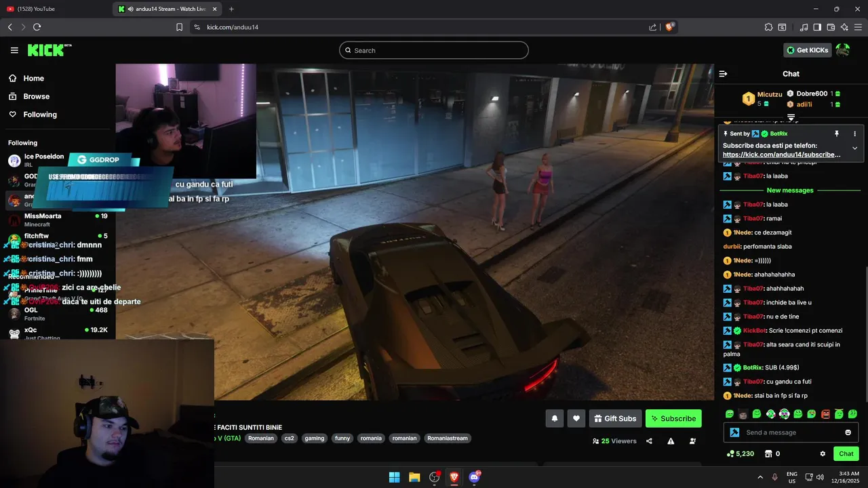This screenshot has width=868, height=488.
Task: Toggle stream notification bell
Action: (x=554, y=419)
